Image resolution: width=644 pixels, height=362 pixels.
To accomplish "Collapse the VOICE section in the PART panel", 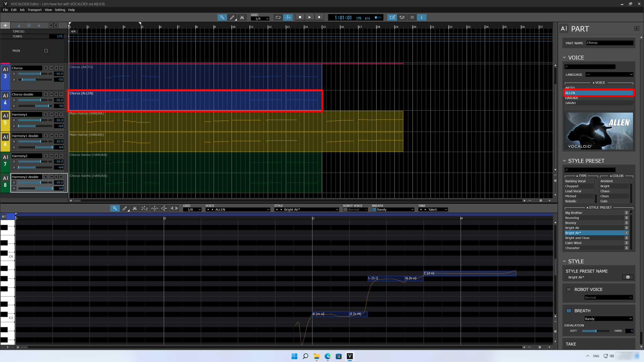I will pyautogui.click(x=564, y=58).
